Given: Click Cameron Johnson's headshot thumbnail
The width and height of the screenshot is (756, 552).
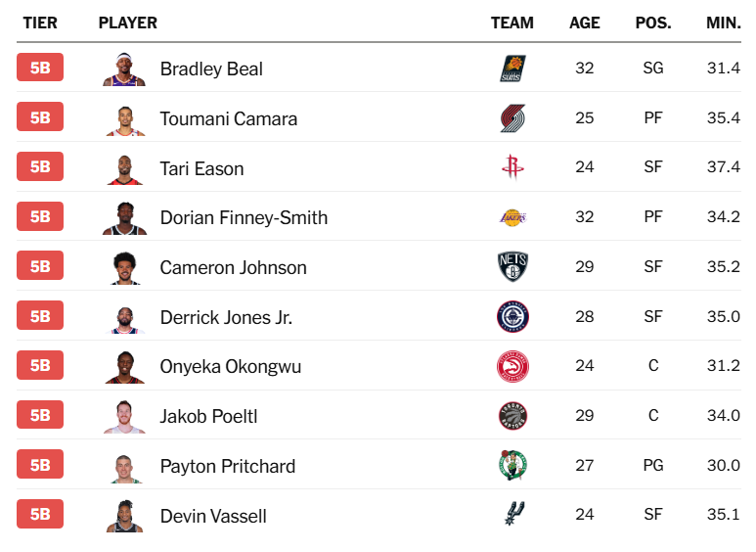Looking at the screenshot, I should click(x=124, y=267).
